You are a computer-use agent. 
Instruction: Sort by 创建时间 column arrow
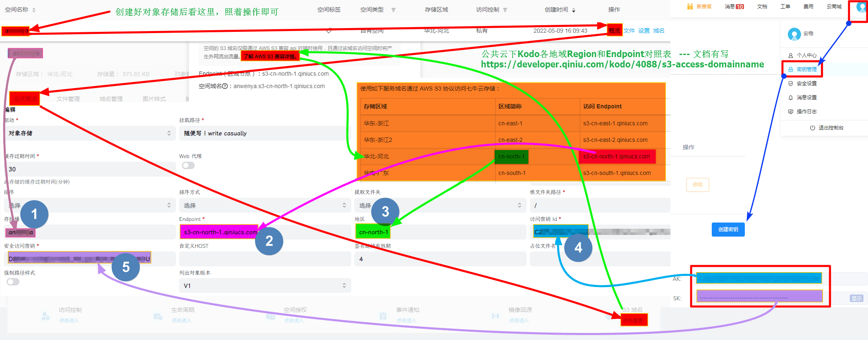(x=574, y=10)
